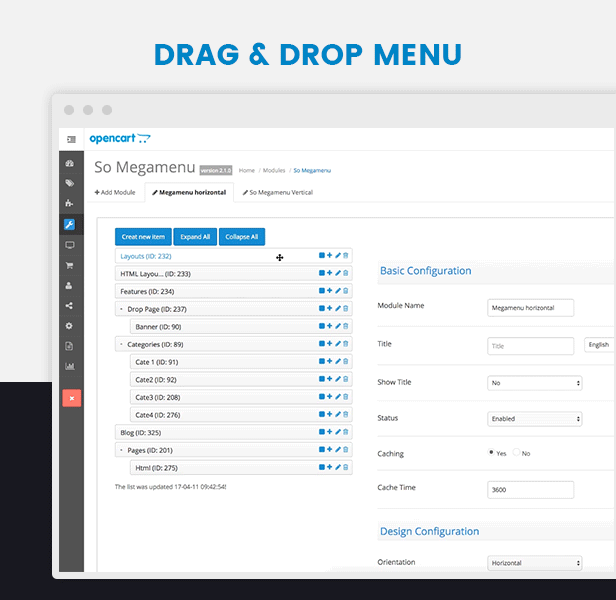Delete the Blog item using its trash icon
The height and width of the screenshot is (600, 616).
coord(346,432)
